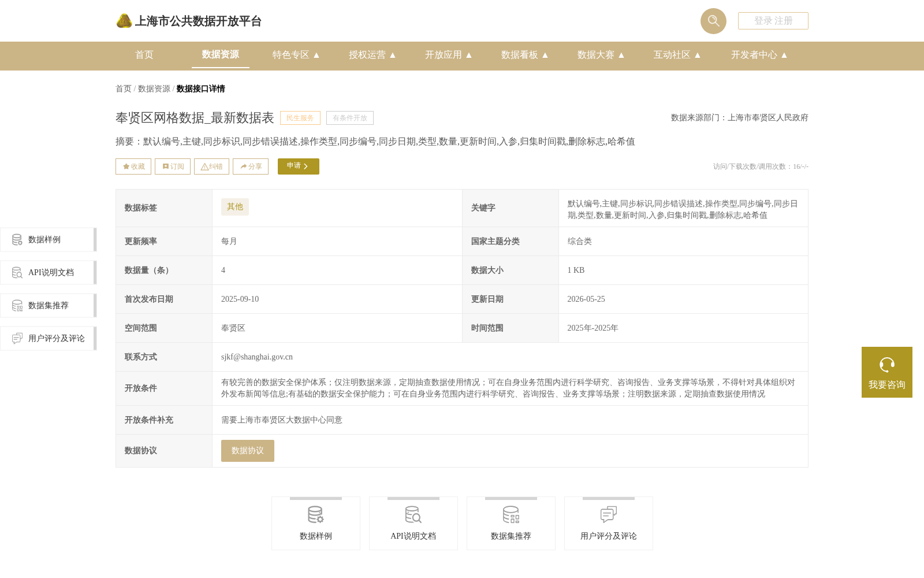Click the contact email sjkf@shanghai.gov.cn
924x578 pixels.
257,357
